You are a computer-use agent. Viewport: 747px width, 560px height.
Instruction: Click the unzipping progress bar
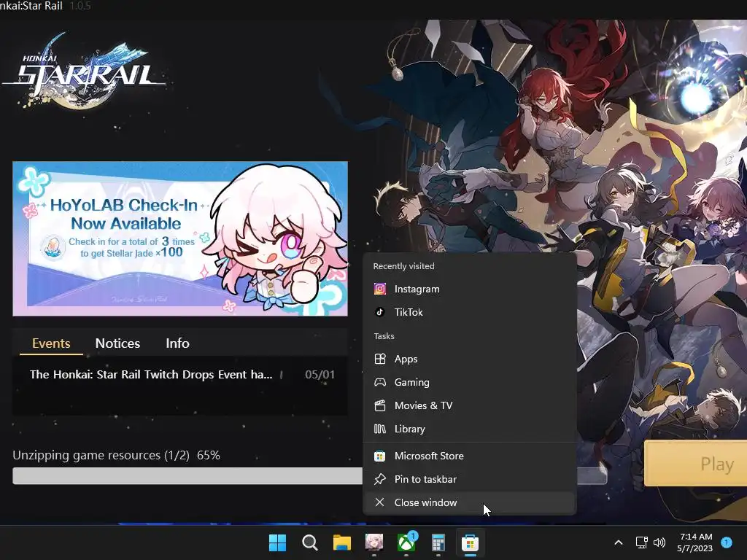point(309,476)
